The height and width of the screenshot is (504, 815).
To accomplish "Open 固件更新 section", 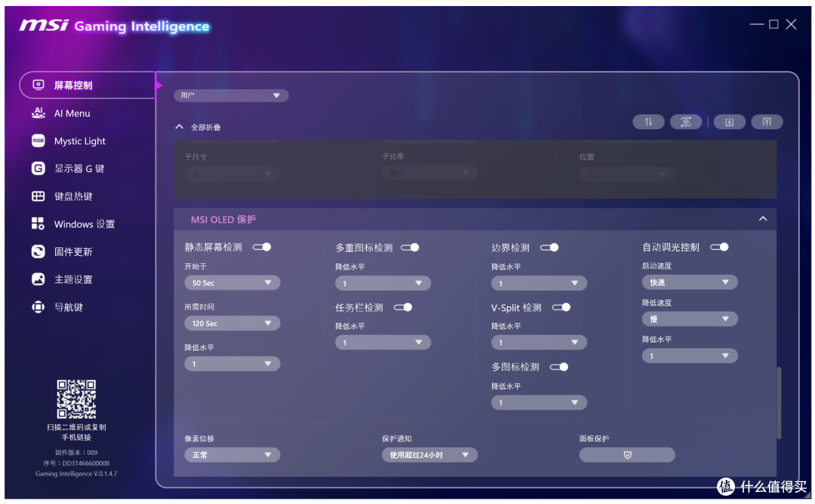I will pos(73,251).
